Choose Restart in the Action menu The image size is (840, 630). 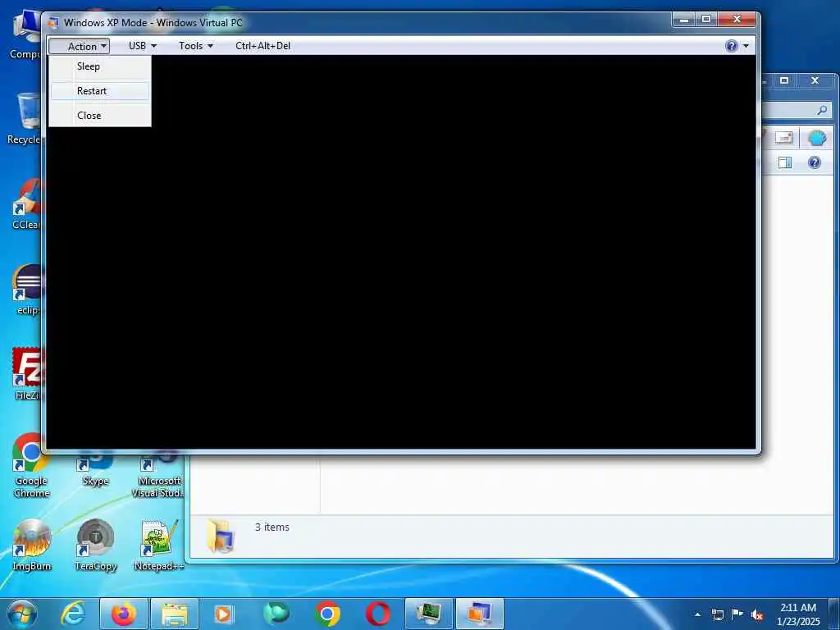point(99,91)
